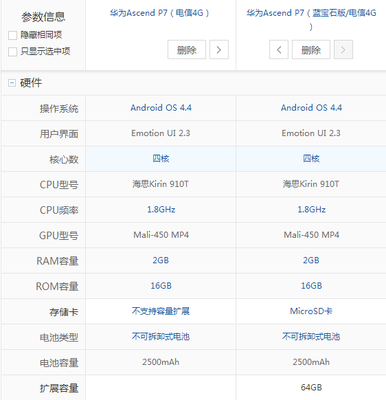Viewport: 386px width, 400px height.
Task: Open Android OS 4.4 link in first column
Action: click(161, 108)
